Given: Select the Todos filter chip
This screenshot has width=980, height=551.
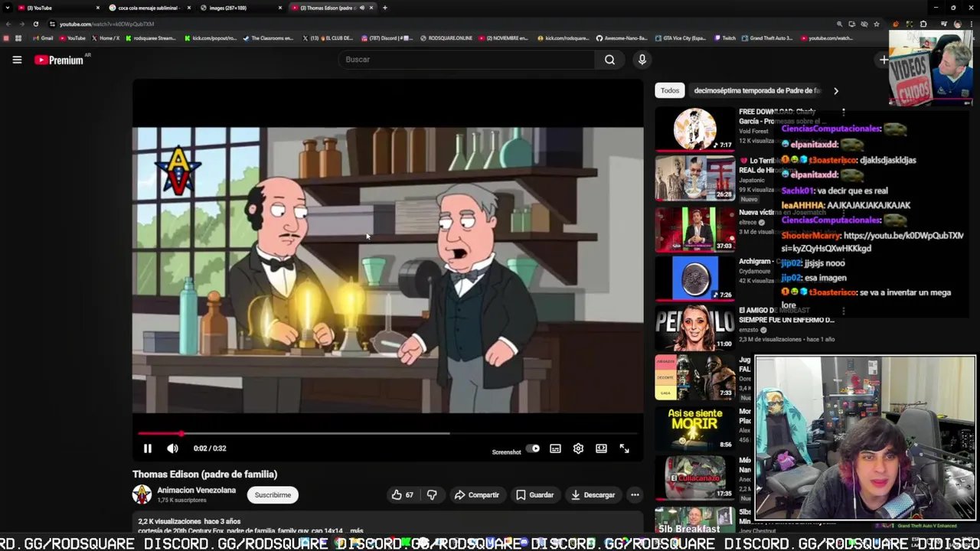Looking at the screenshot, I should (670, 90).
